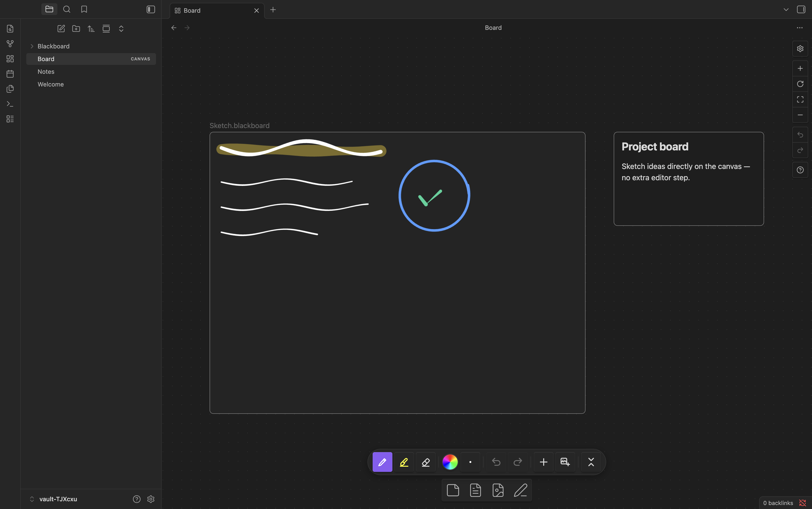The image size is (812, 509).
Task: Zoom in on the canvas
Action: click(800, 68)
